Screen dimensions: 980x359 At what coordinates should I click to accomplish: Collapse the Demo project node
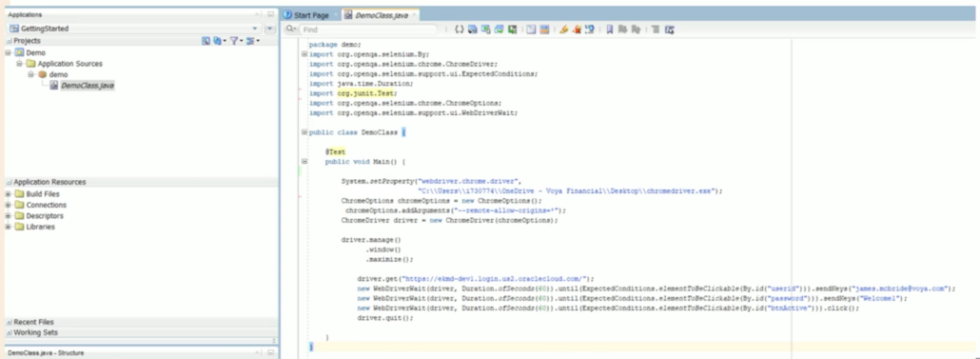click(x=9, y=52)
